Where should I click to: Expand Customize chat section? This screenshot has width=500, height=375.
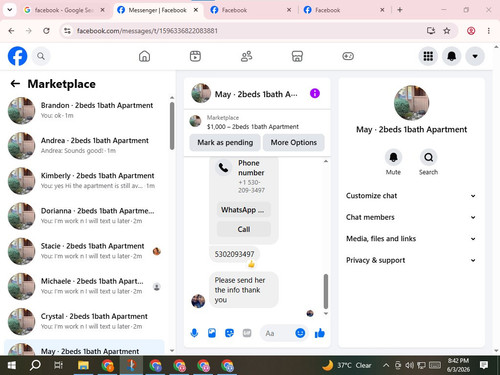coord(411,196)
